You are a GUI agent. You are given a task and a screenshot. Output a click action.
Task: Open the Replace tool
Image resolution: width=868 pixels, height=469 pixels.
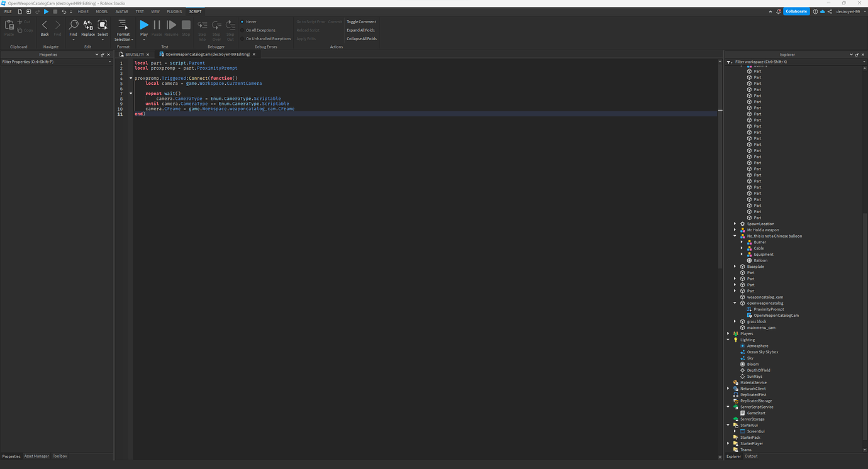pyautogui.click(x=87, y=25)
